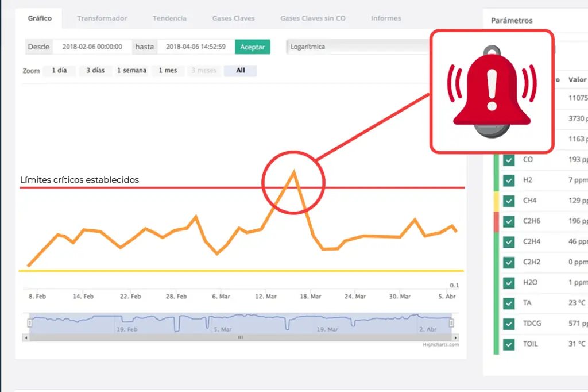Disable the TDCG parameter checkbox
Viewport: 588px width, 392px height.
tap(509, 324)
